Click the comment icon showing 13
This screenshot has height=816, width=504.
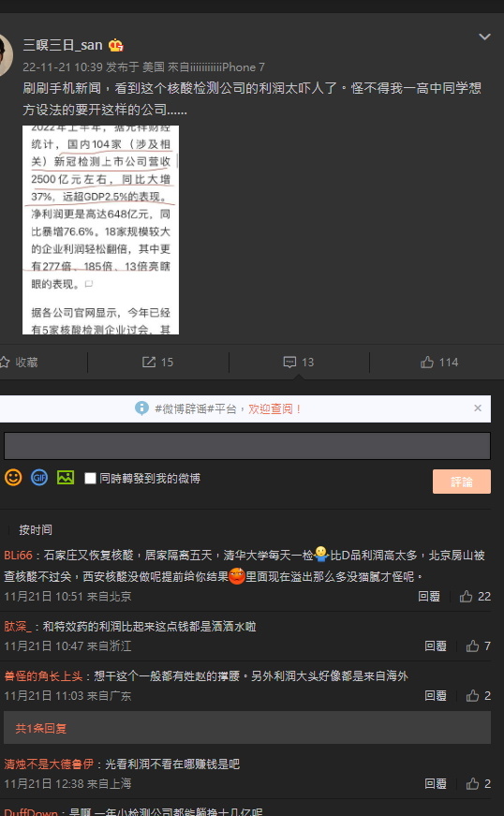(x=289, y=363)
